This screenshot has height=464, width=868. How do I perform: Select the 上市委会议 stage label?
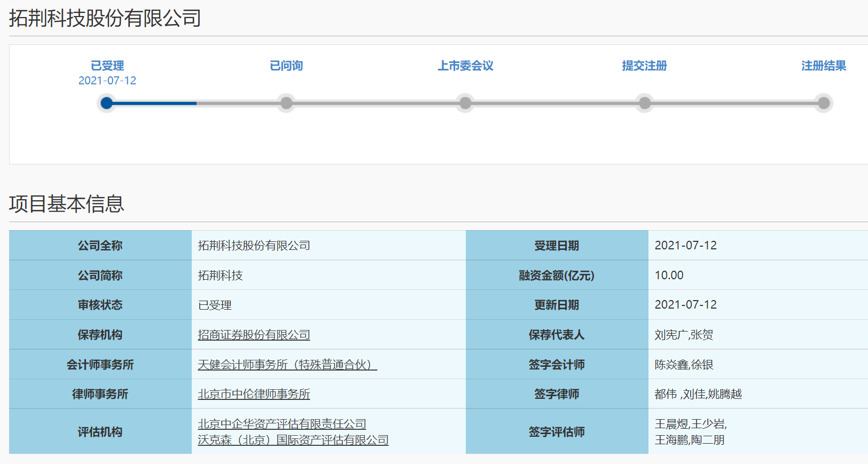pyautogui.click(x=466, y=66)
